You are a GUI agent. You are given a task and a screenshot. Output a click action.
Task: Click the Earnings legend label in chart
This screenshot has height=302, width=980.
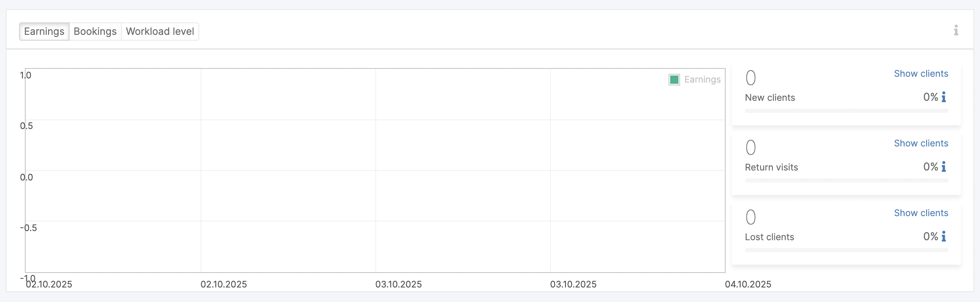pos(702,80)
